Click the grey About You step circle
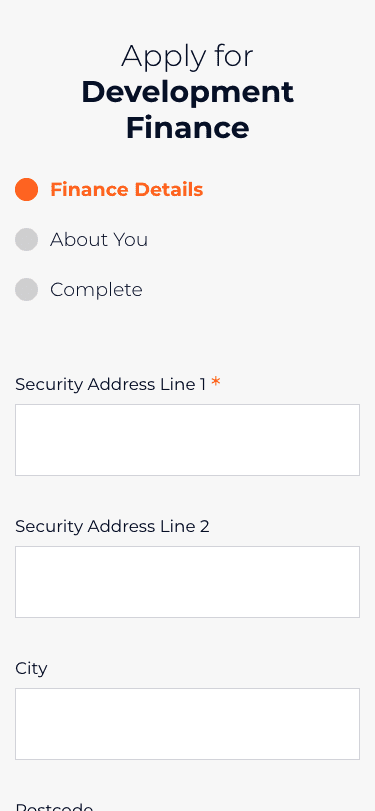 pyautogui.click(x=26, y=239)
